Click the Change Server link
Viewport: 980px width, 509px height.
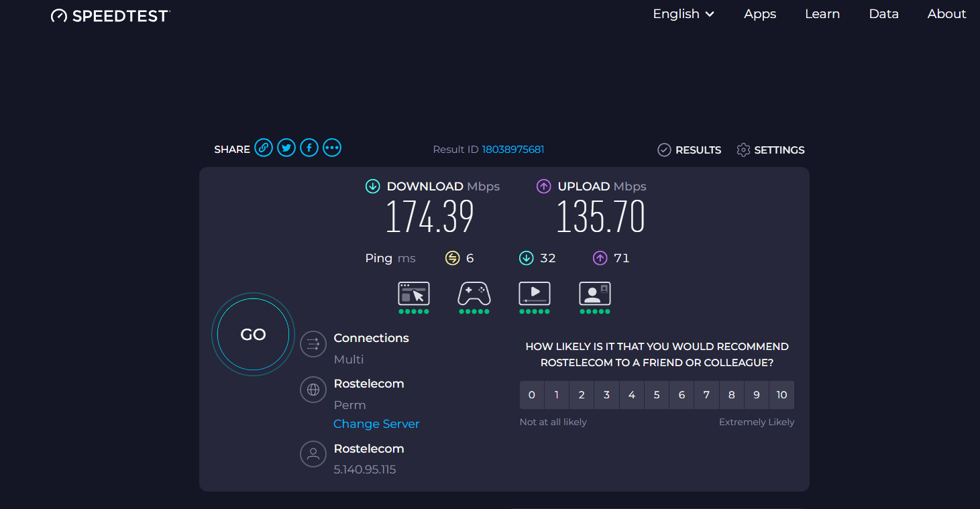click(376, 424)
